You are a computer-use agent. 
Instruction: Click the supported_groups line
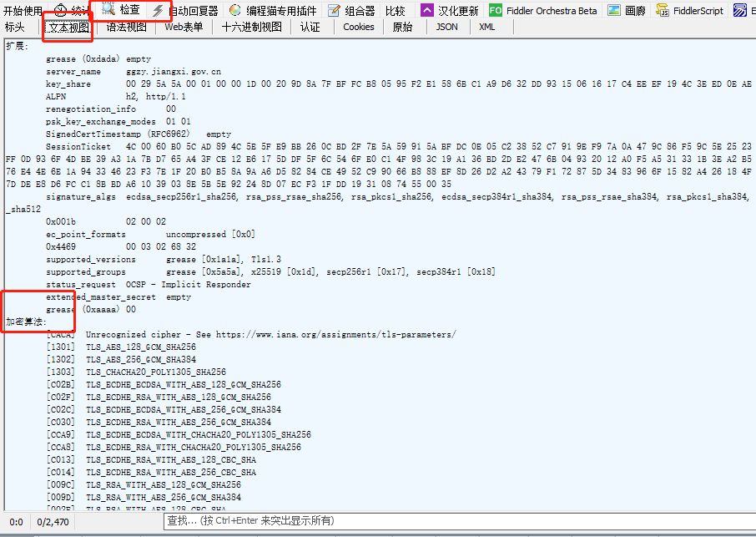pyautogui.click(x=270, y=272)
